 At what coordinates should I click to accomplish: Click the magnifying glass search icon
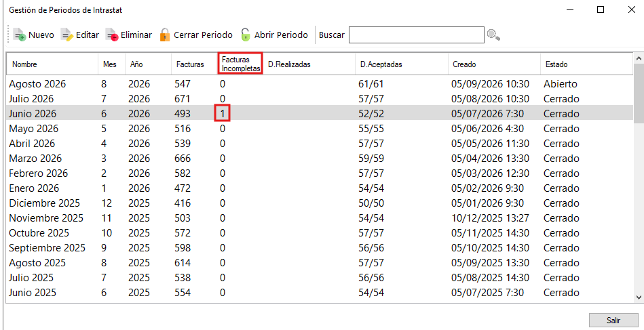pos(493,35)
